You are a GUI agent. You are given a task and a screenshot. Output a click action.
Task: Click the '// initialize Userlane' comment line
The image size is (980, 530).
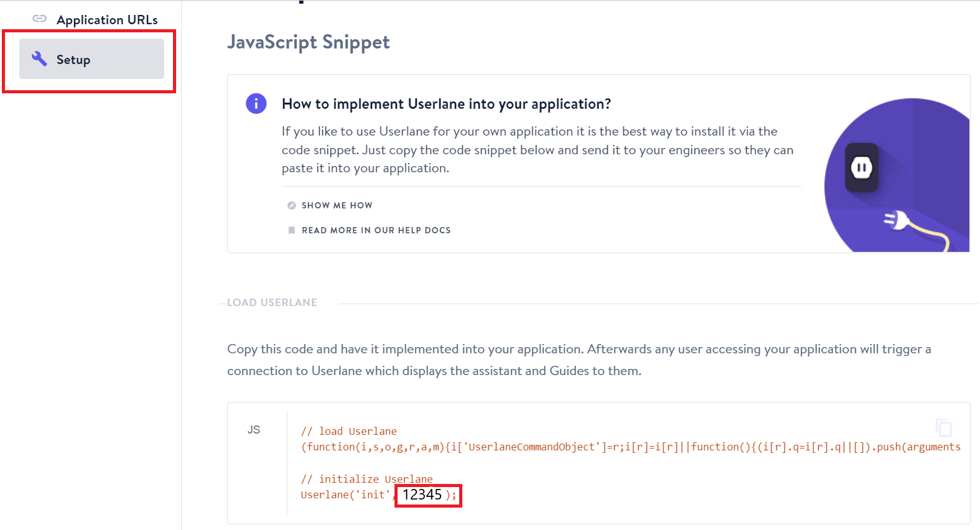[366, 479]
